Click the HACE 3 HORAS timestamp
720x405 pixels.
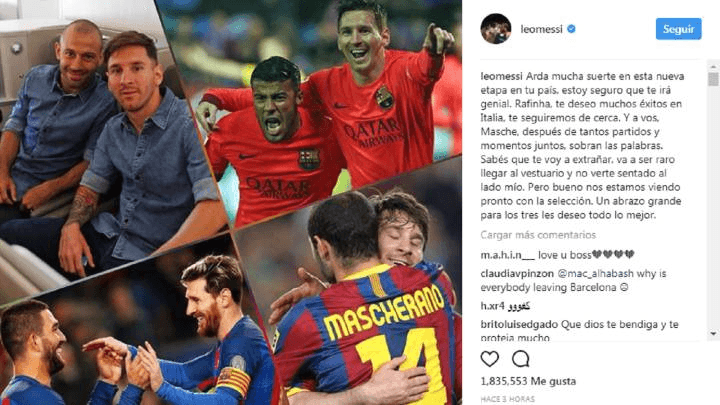(x=507, y=399)
